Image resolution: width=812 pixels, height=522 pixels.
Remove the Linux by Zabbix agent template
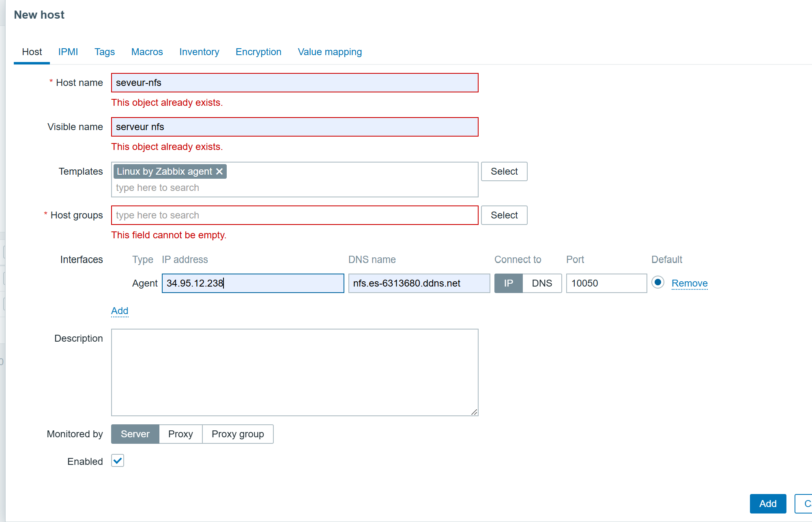(x=219, y=171)
